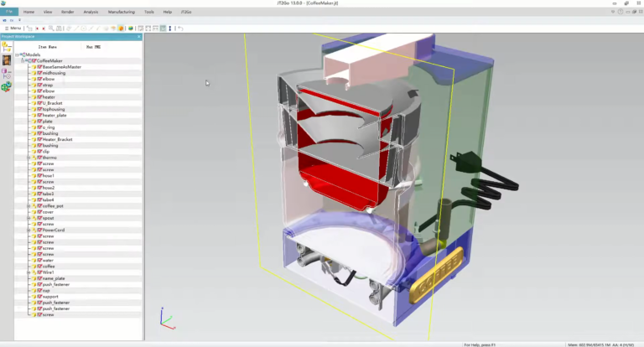
Task: Click the orange sphere shading toolbar icon
Action: pyautogui.click(x=121, y=28)
